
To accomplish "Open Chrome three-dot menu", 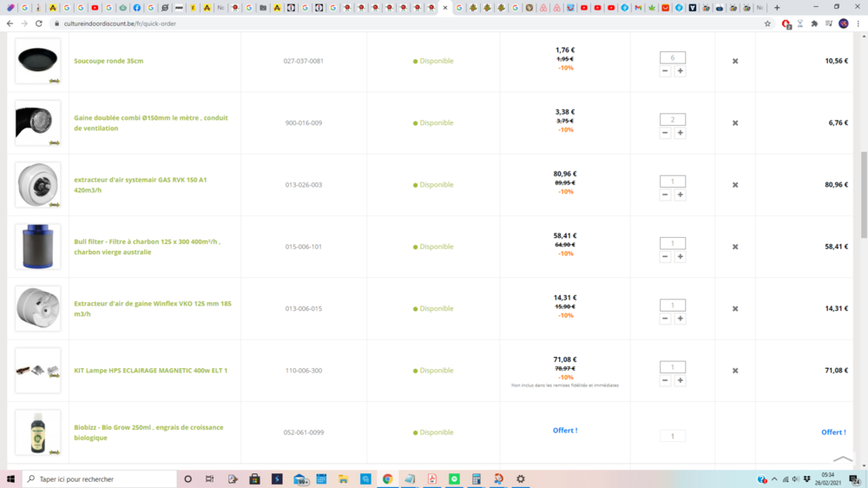I will click(858, 23).
